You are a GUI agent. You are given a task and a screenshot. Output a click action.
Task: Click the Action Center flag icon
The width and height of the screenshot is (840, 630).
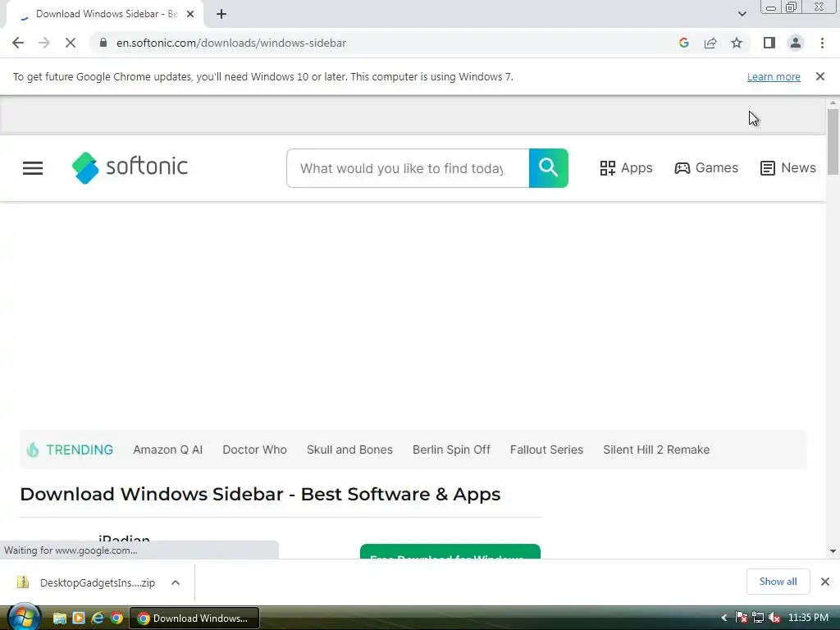coord(742,618)
